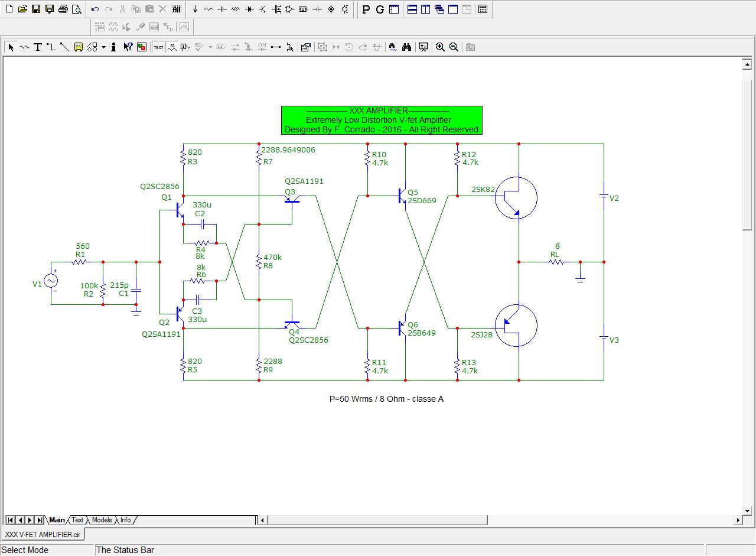Zoom in on the schematic

click(x=440, y=47)
